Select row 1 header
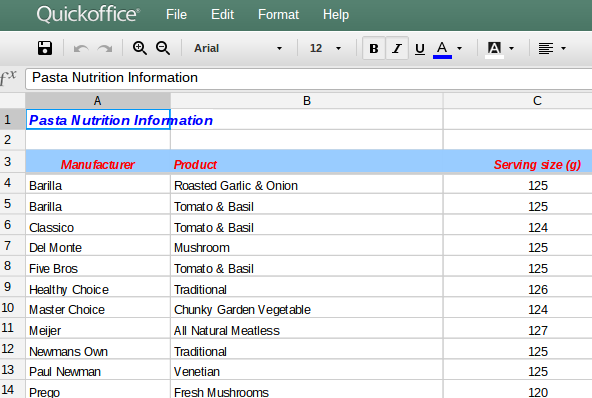Screen dimensions: 592x398 pyautogui.click(x=12, y=120)
